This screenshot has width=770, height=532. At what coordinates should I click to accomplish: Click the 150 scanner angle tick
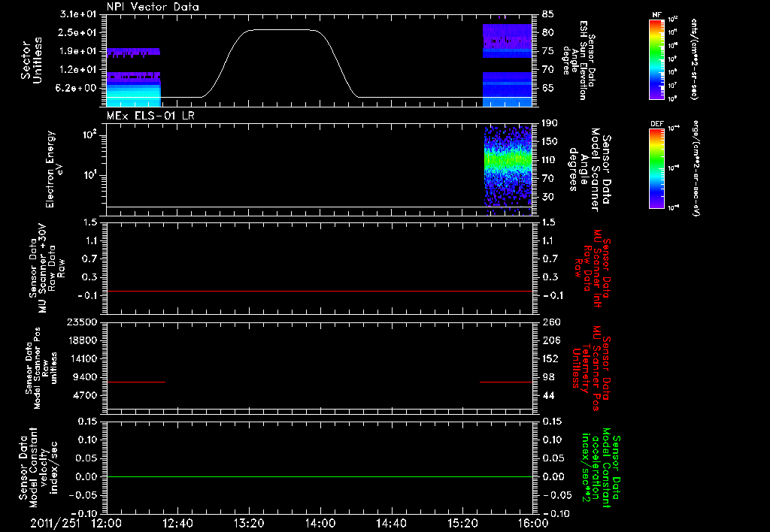tap(550, 141)
